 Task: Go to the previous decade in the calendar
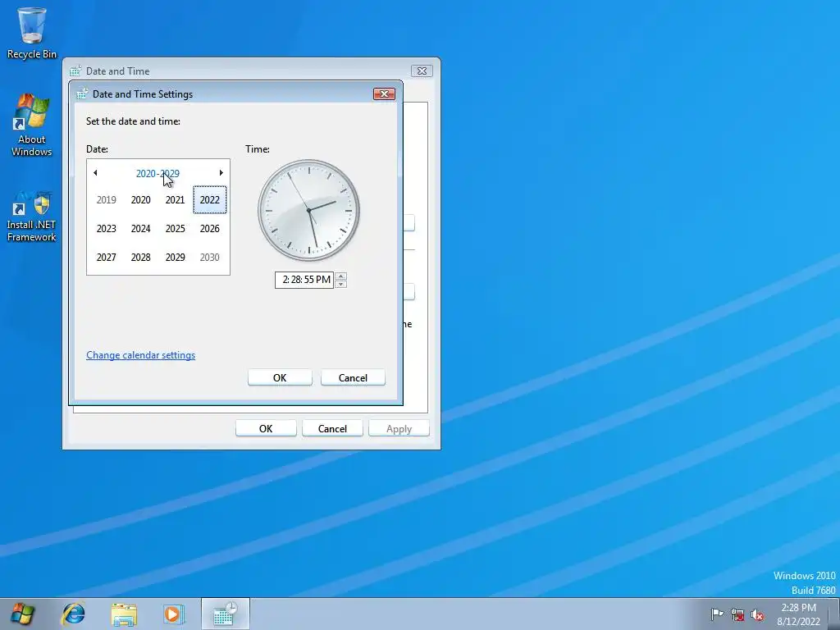pos(95,172)
